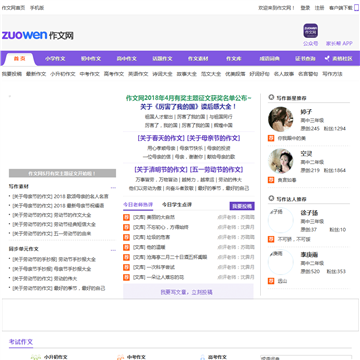Open 帅子's profile avatar
Viewport: 360px width, 360px height.
[x=281, y=119]
